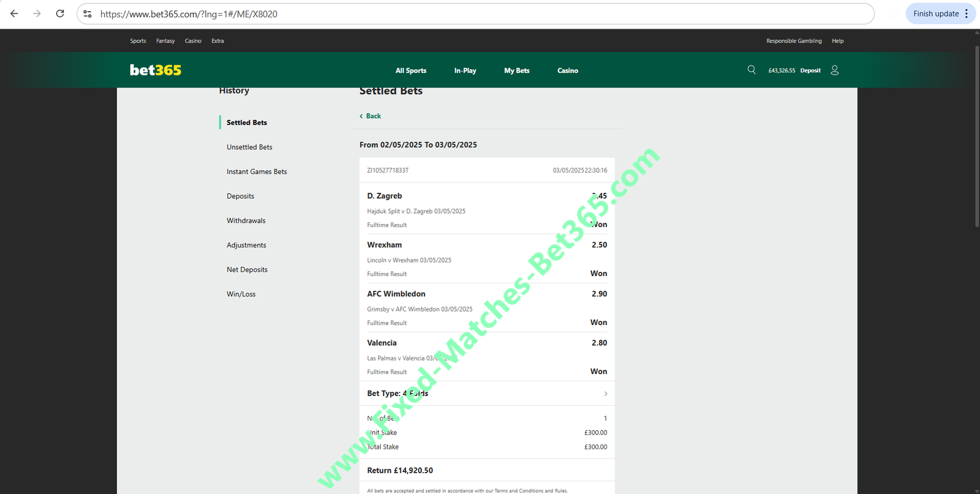Open My Bets in main navigation
980x494 pixels.
pos(516,70)
